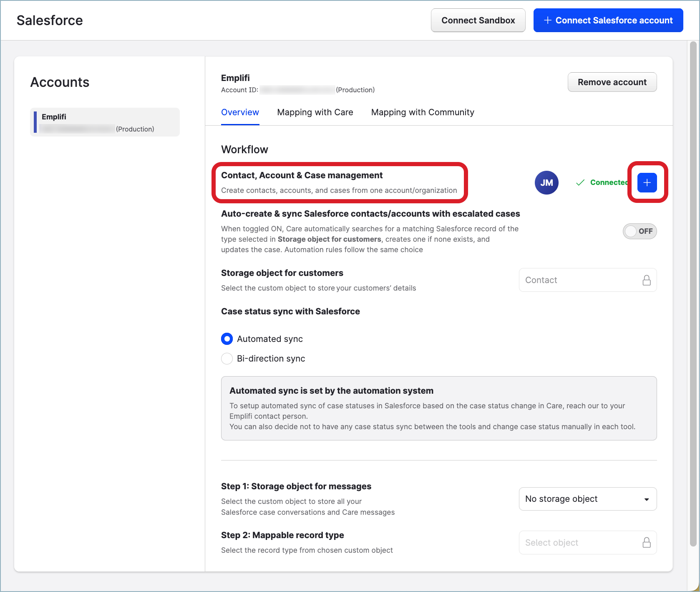Click the Connected status text

pos(609,182)
